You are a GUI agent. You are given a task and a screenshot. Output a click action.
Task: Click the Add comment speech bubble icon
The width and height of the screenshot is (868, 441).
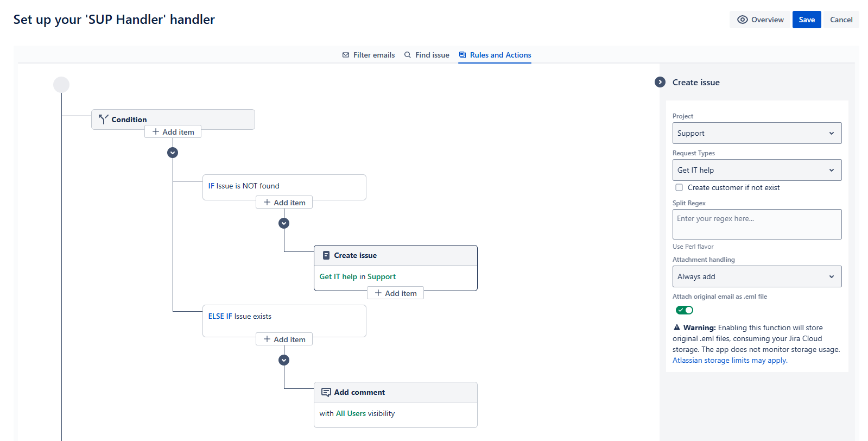(x=326, y=392)
